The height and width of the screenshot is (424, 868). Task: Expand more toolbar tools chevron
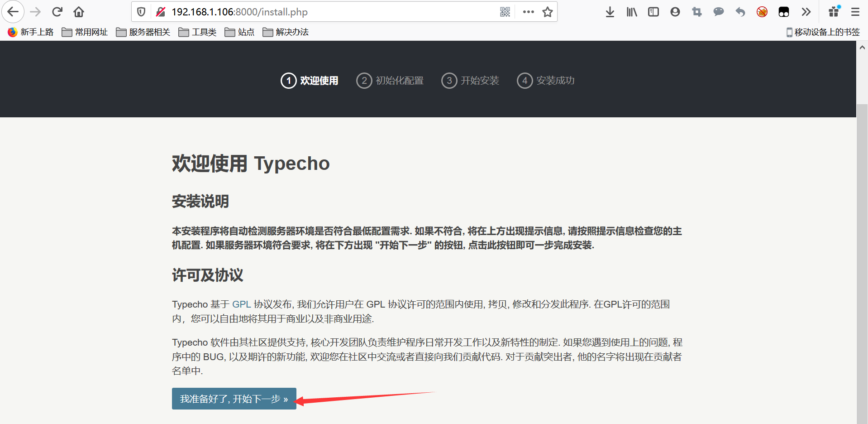pos(806,12)
